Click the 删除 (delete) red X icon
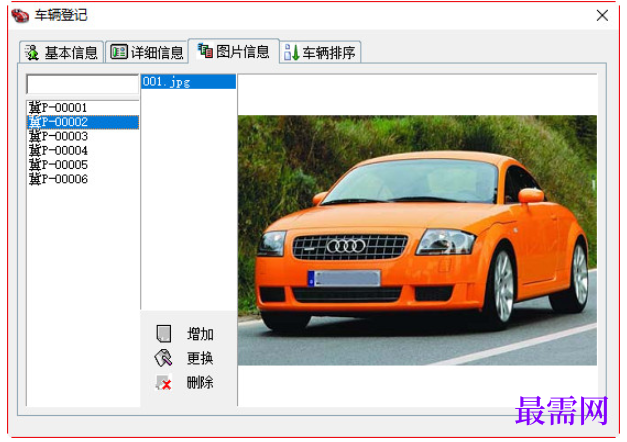Image resolution: width=627 pixels, height=442 pixels. (x=164, y=382)
